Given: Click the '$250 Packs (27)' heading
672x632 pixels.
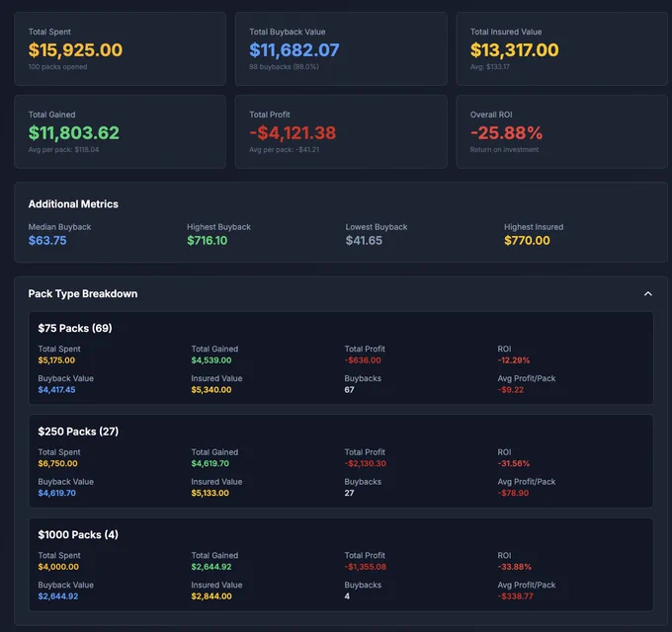Looking at the screenshot, I should click(x=78, y=432).
